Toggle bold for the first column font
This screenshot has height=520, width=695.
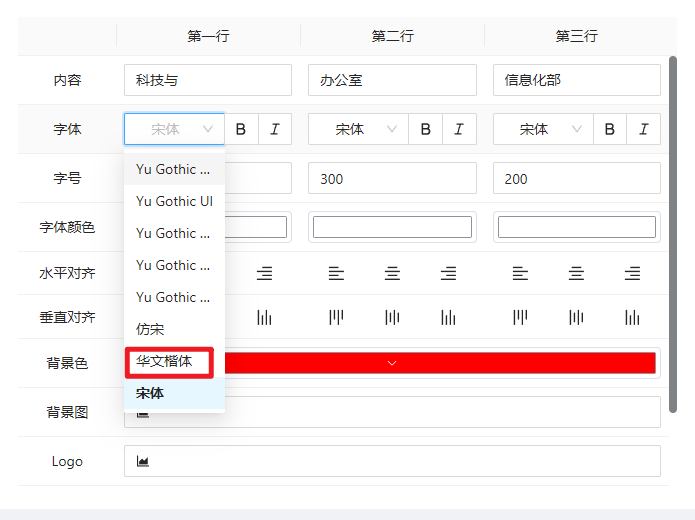click(241, 129)
